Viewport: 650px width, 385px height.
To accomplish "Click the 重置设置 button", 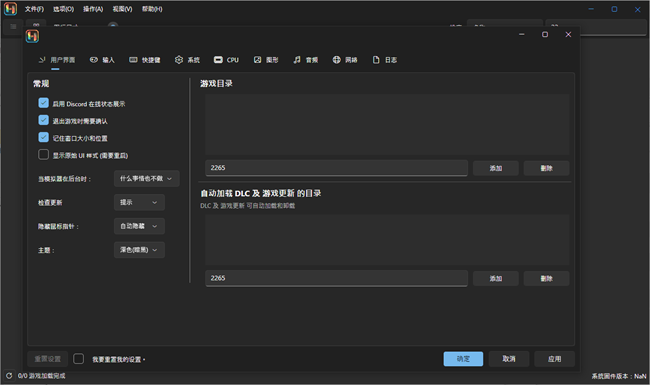I will (x=48, y=359).
